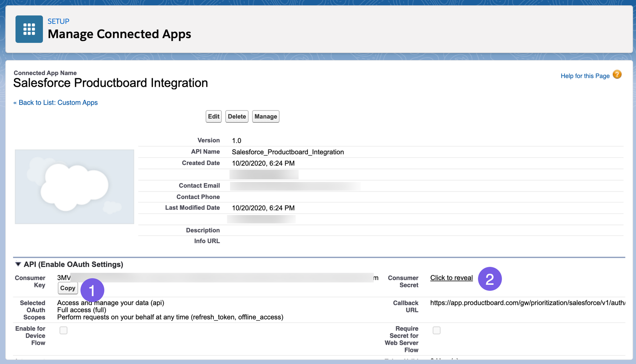The height and width of the screenshot is (364, 636).
Task: Collapse the API (Enable OAuth Settings) section
Action: point(18,264)
